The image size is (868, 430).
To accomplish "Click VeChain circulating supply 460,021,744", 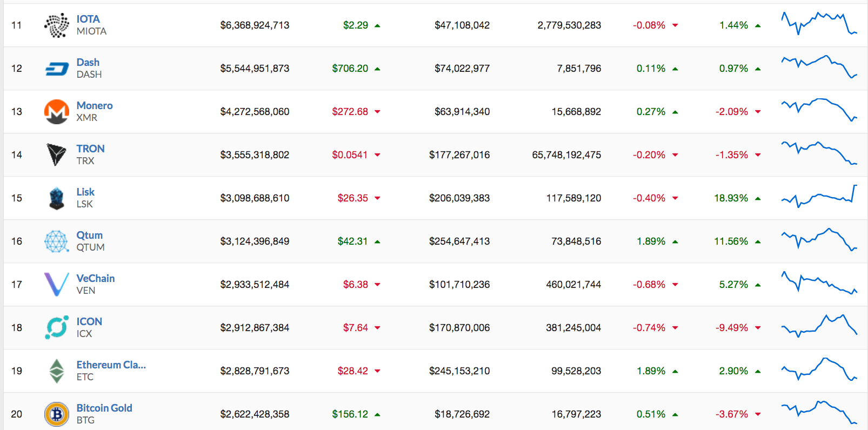I will pos(573,285).
